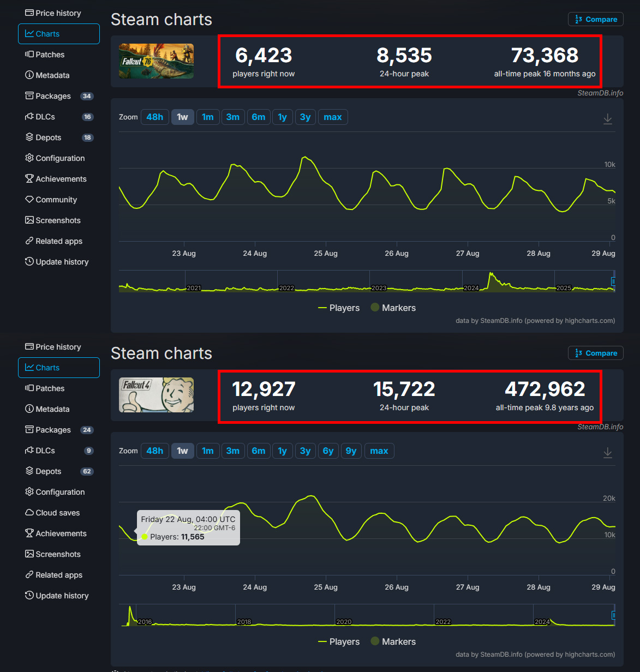Click the Compare button beside the Fallout 76 header
Screen dimensions: 640x672
click(596, 19)
